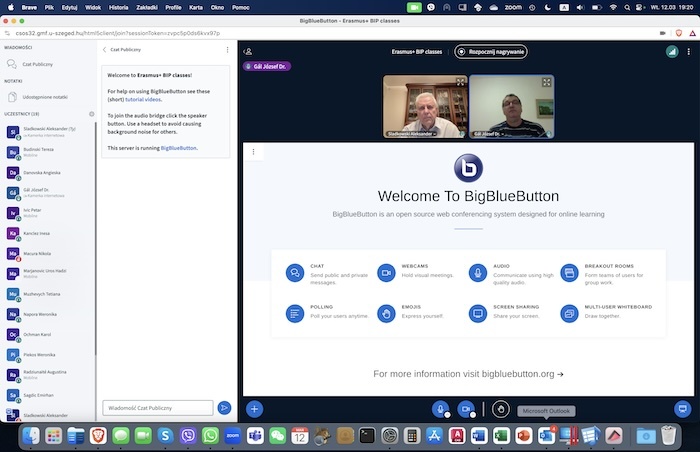Viewport: 700px width, 452px height.
Task: Open the Zakładki menu in menu bar
Action: click(147, 7)
